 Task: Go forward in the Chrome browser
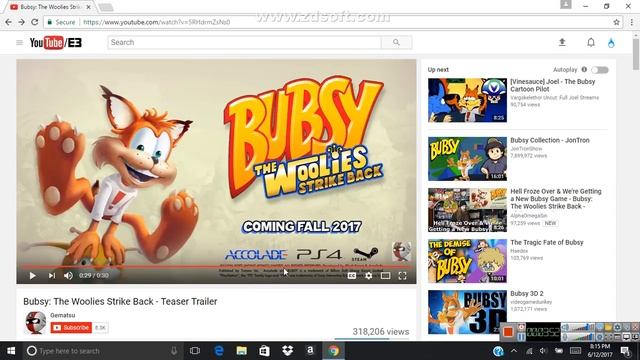pyautogui.click(x=22, y=22)
